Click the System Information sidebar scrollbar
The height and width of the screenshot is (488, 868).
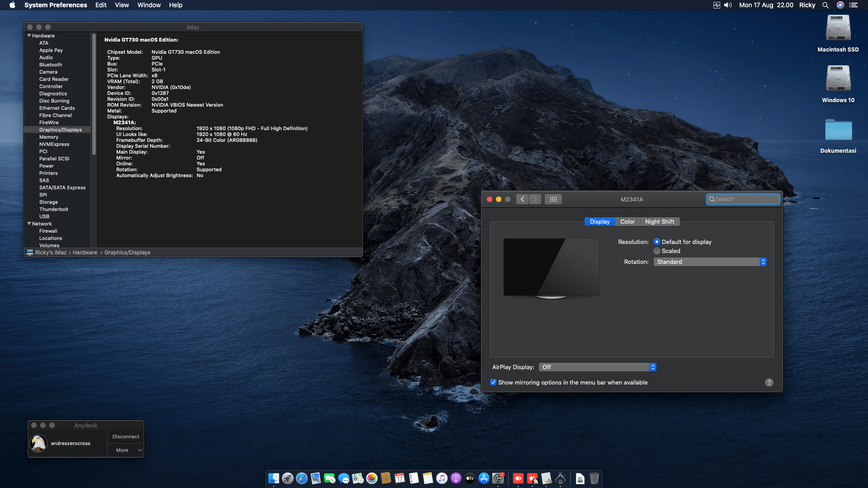point(94,95)
